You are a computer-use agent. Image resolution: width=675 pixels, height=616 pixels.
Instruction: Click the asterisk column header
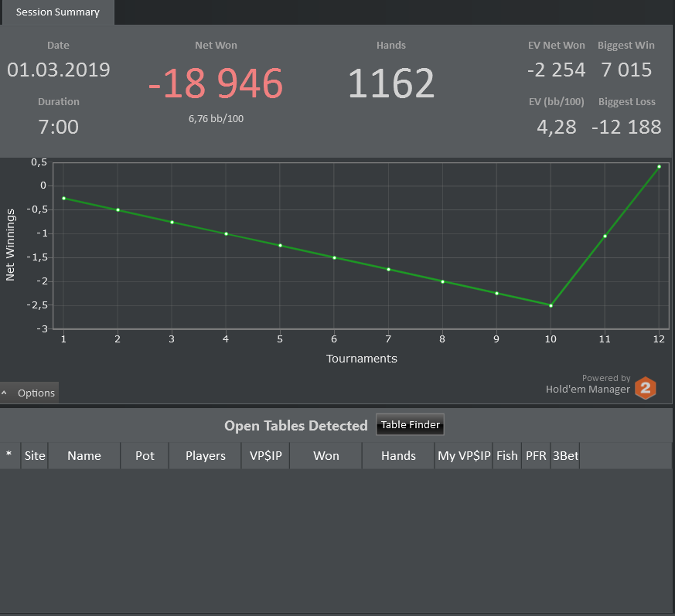pos(9,455)
